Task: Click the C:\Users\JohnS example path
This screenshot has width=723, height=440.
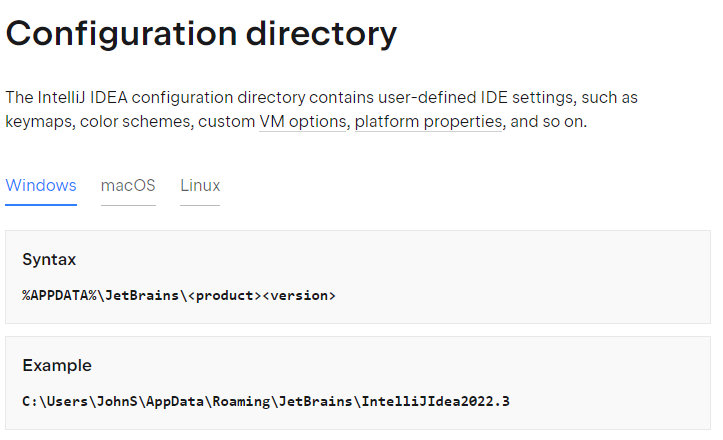Action: [x=266, y=401]
